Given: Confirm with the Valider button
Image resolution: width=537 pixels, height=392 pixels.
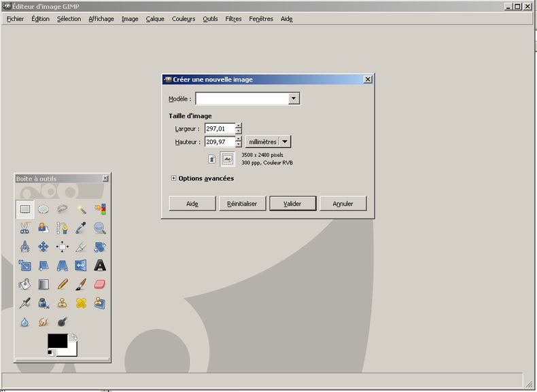Looking at the screenshot, I should pyautogui.click(x=293, y=203).
